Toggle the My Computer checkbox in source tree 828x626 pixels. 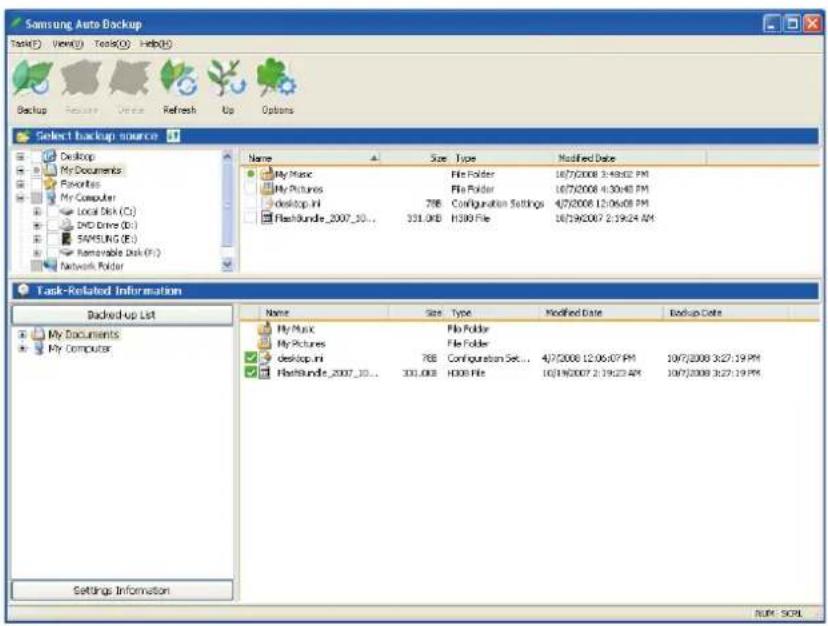(36, 198)
